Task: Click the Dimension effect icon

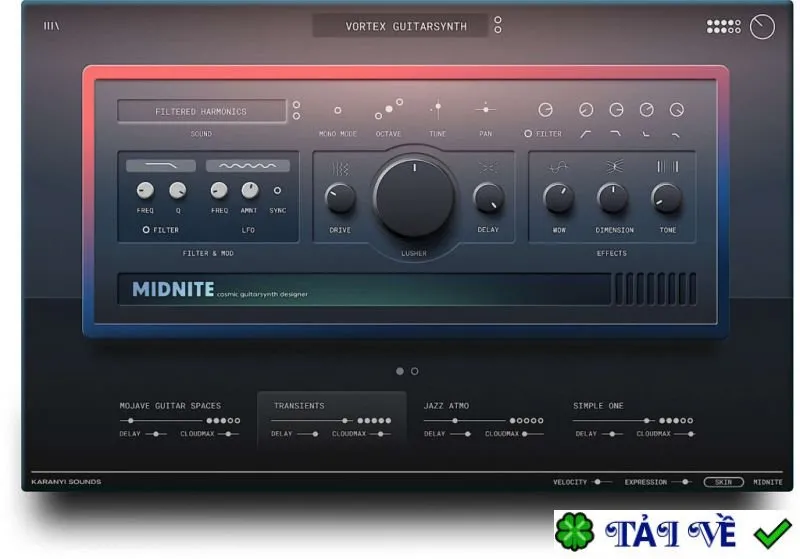Action: (x=614, y=166)
